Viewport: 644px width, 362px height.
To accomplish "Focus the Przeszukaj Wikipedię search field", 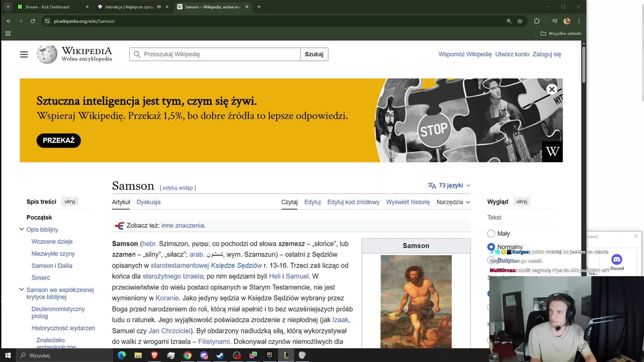I will (x=215, y=54).
